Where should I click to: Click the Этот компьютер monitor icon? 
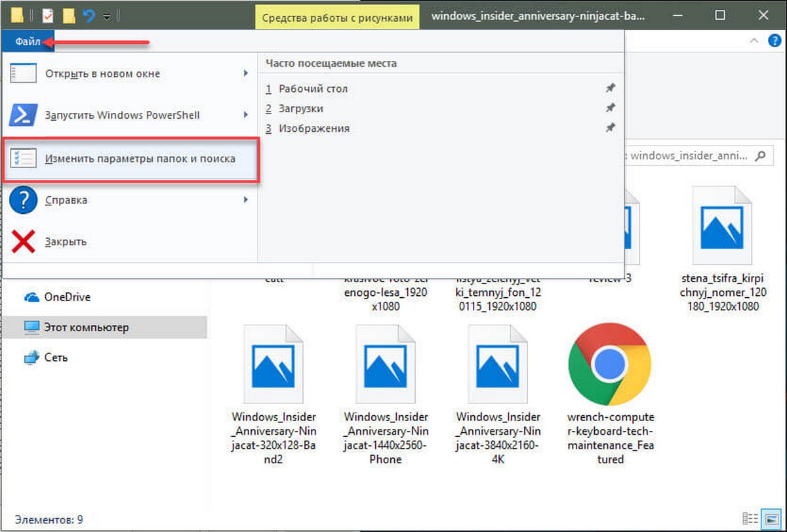(x=31, y=327)
